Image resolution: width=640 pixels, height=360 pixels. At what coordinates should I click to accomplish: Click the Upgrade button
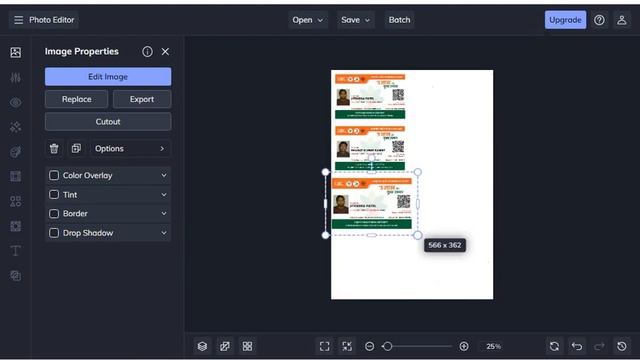(x=565, y=20)
